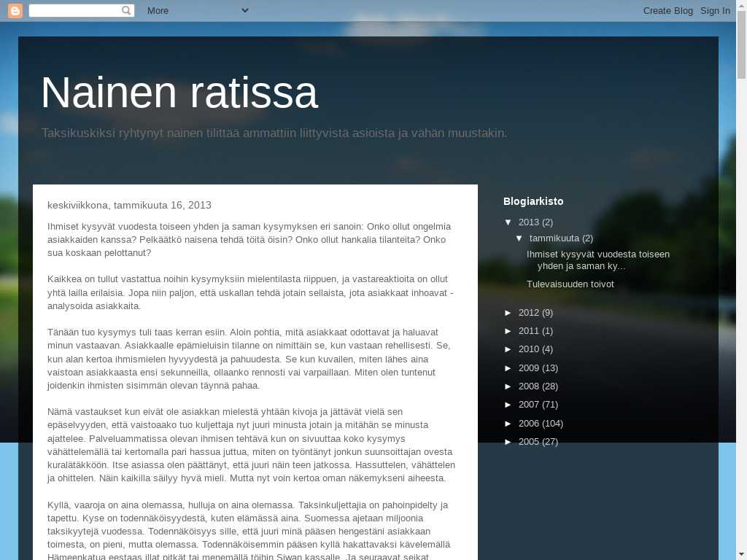The width and height of the screenshot is (747, 560).
Task: Click the Sign In link
Action: 715,10
